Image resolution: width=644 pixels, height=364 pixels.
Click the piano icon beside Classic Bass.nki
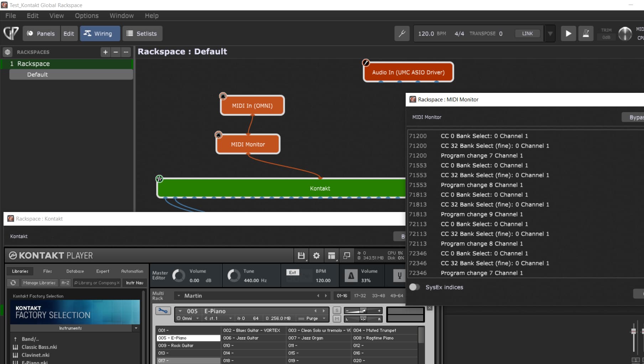[x=15, y=347]
